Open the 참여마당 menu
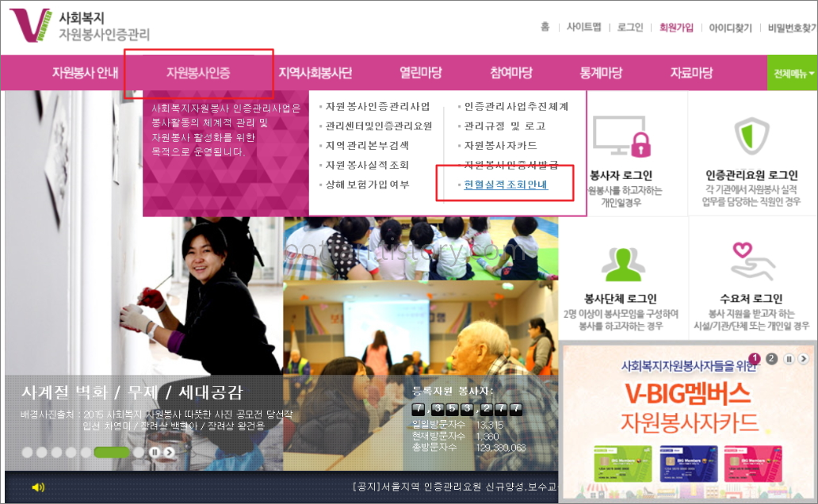This screenshot has height=504, width=818. tap(511, 73)
